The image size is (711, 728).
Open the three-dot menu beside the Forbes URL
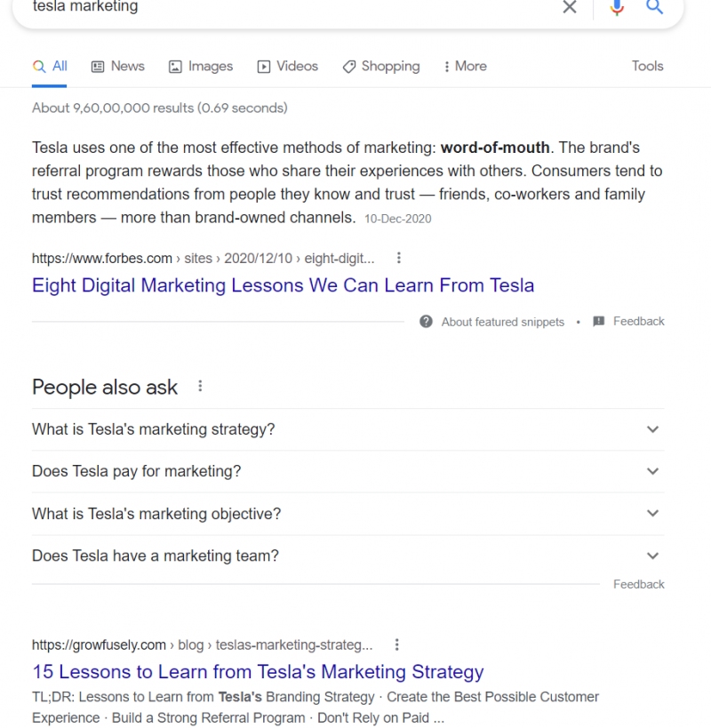pos(398,257)
